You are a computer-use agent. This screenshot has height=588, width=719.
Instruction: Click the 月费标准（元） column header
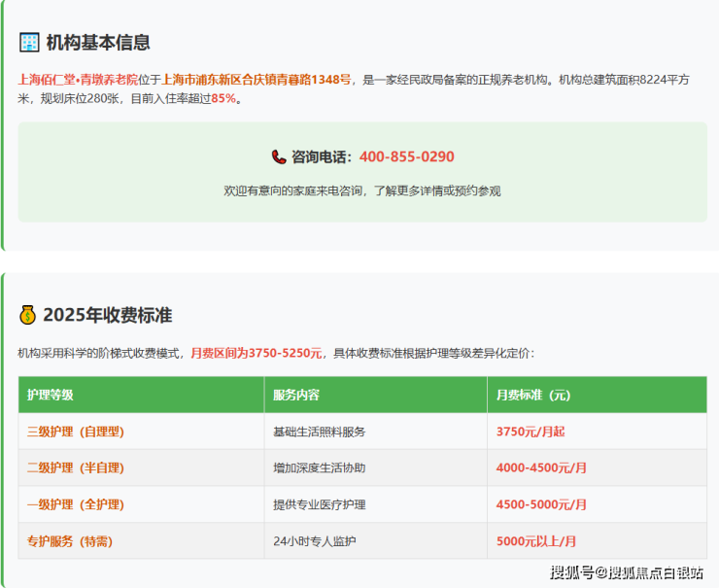pyautogui.click(x=533, y=395)
